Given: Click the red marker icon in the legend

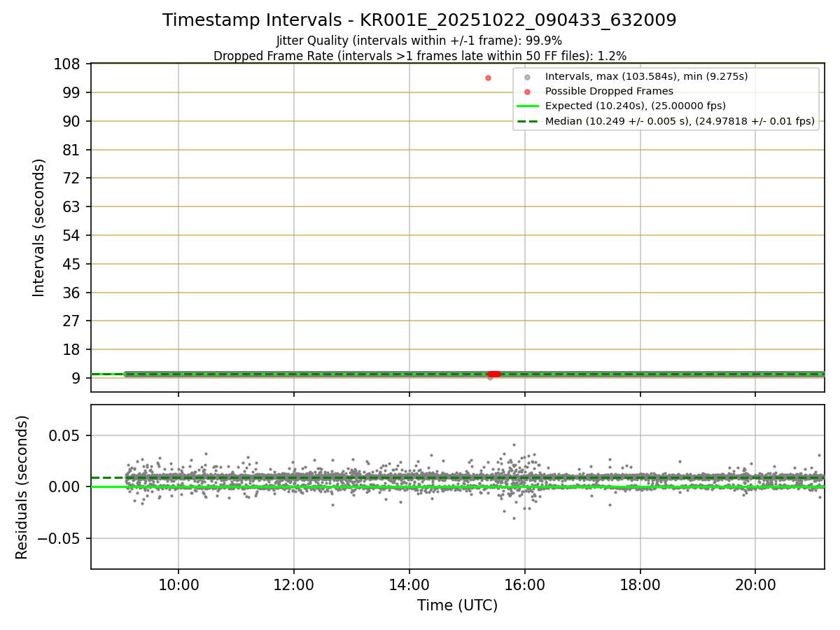Looking at the screenshot, I should pos(527,92).
